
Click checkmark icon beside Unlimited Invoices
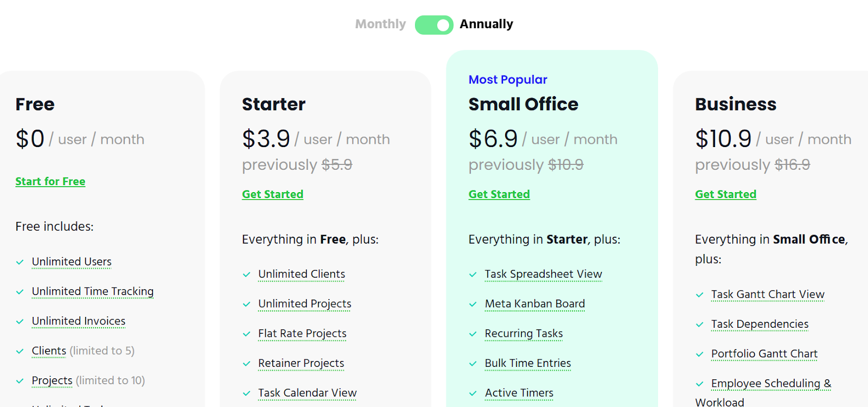point(20,321)
